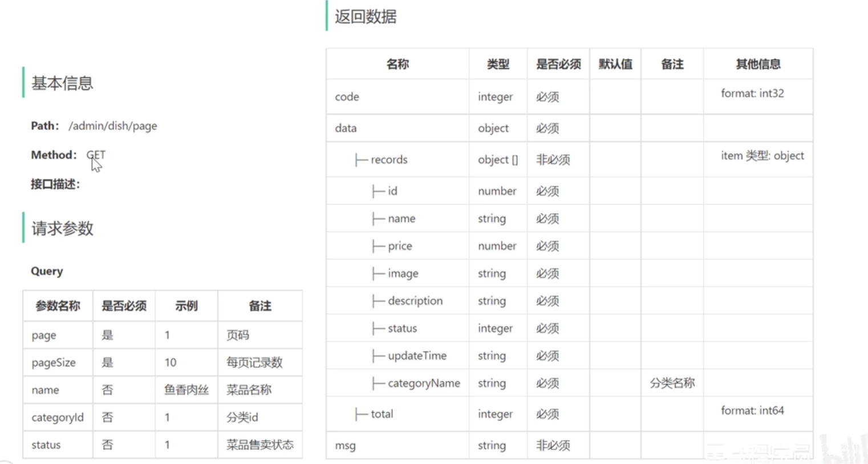Select the msg row in return data
This screenshot has height=464, width=868.
coord(345,445)
